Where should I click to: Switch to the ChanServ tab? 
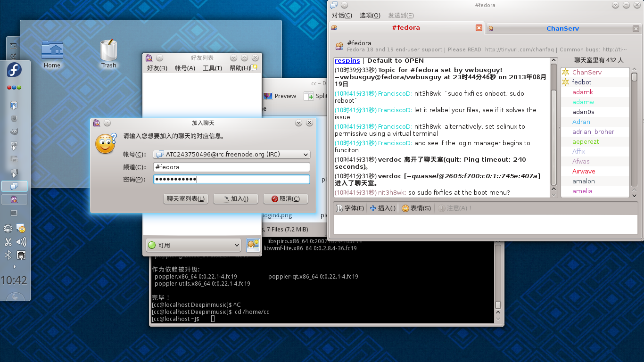pos(562,28)
